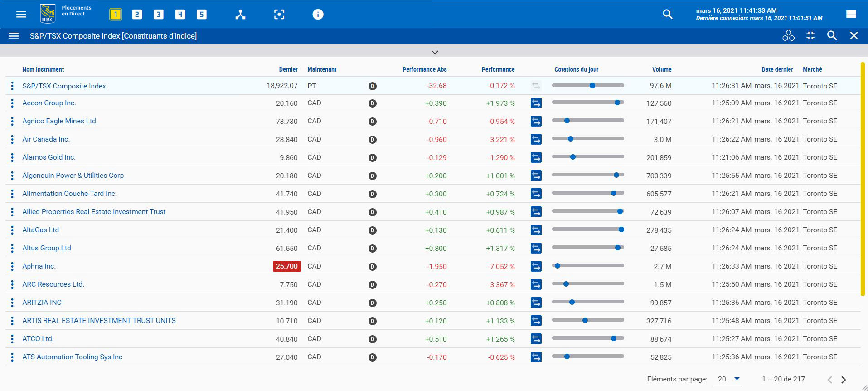Click the yellow vertical scrollbar
The width and height of the screenshot is (868, 391).
[x=863, y=179]
